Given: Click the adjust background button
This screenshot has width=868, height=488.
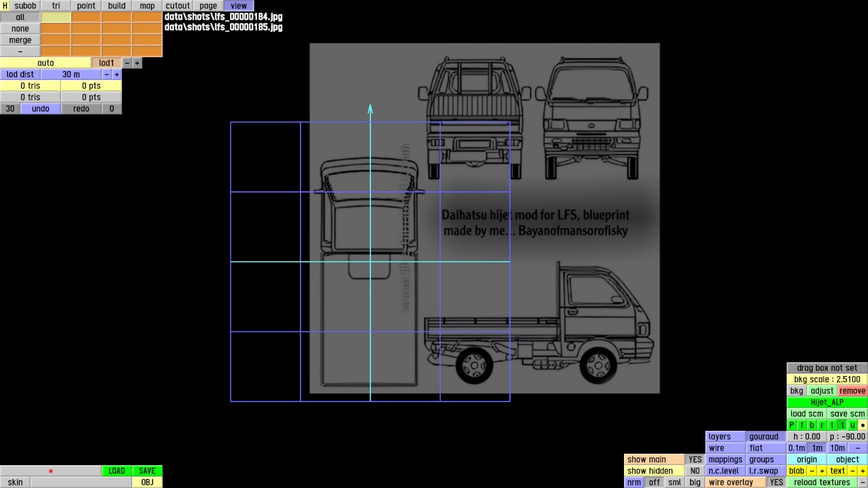Looking at the screenshot, I should click(x=822, y=391).
